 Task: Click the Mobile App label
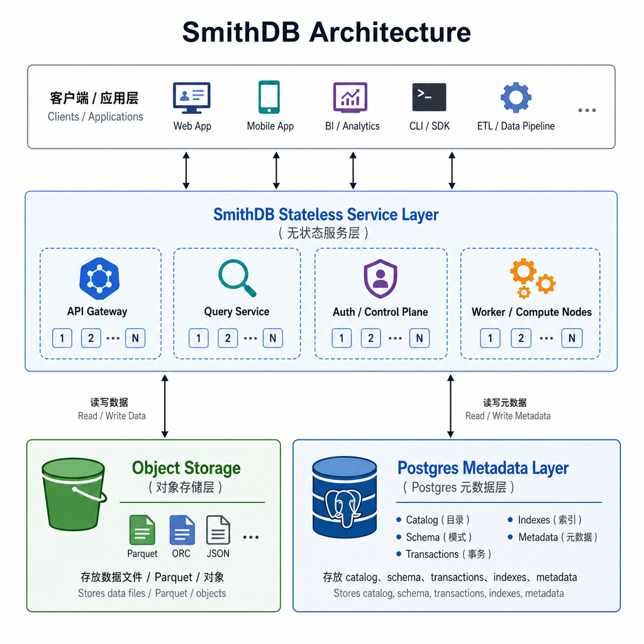tap(270, 126)
